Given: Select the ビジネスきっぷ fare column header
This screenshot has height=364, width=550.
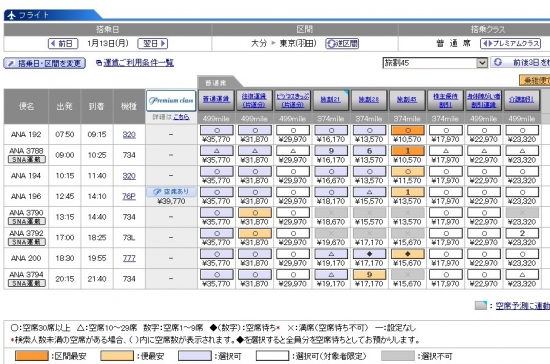Looking at the screenshot, I should [x=293, y=100].
